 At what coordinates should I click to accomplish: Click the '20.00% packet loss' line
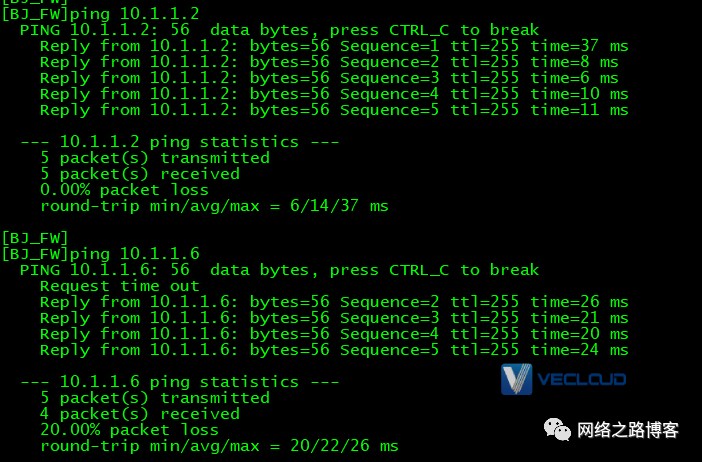tap(129, 430)
